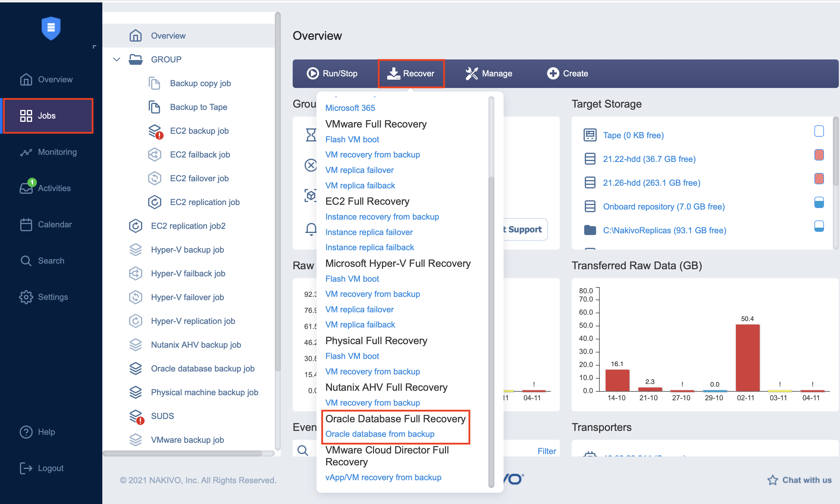Viewport: 840px width, 504px height.
Task: Open Tape (0 KB free) storage
Action: coord(633,135)
